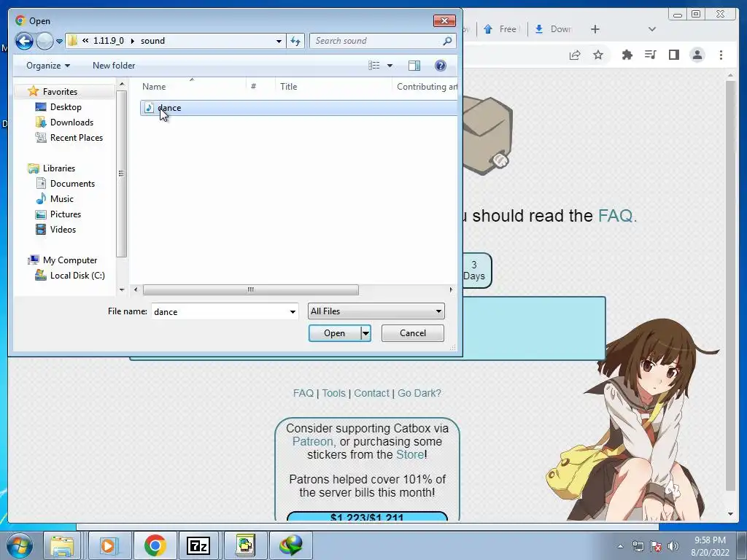
Task: Click the horizontal scrollbar in file list
Action: coord(251,289)
